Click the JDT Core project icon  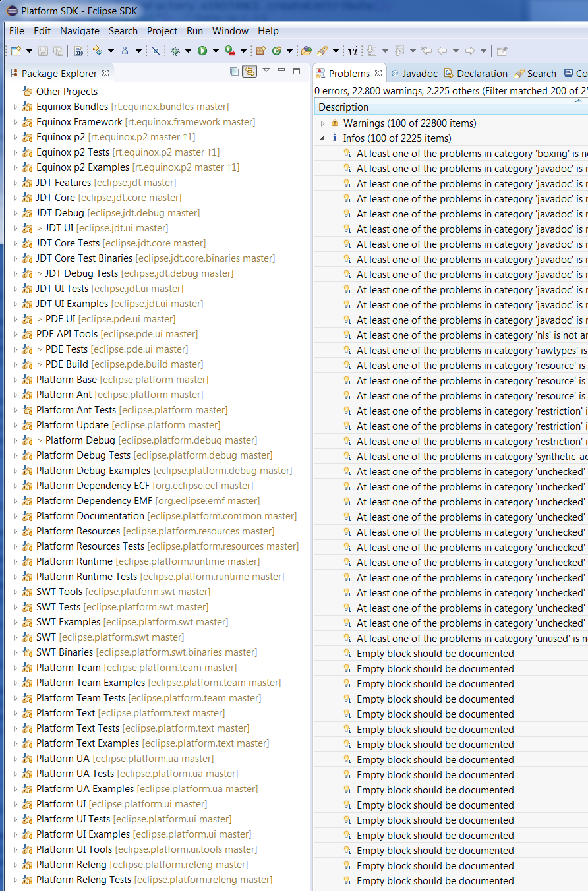tap(28, 198)
